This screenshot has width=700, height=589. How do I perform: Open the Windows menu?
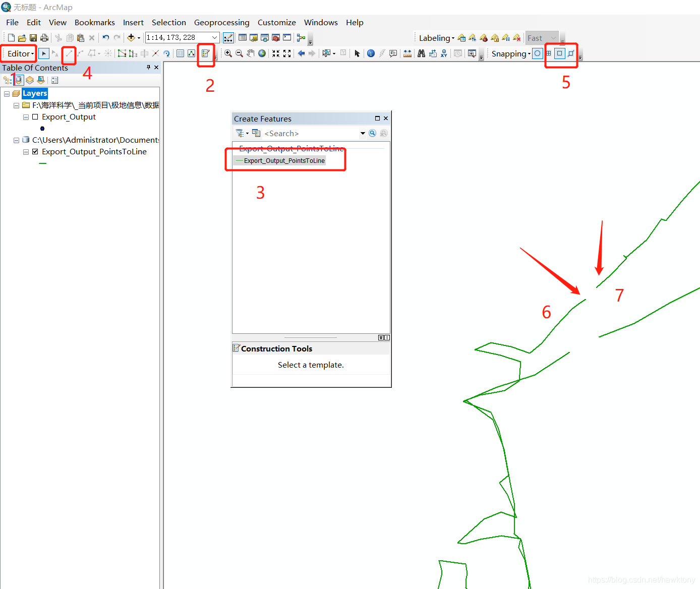coord(321,22)
